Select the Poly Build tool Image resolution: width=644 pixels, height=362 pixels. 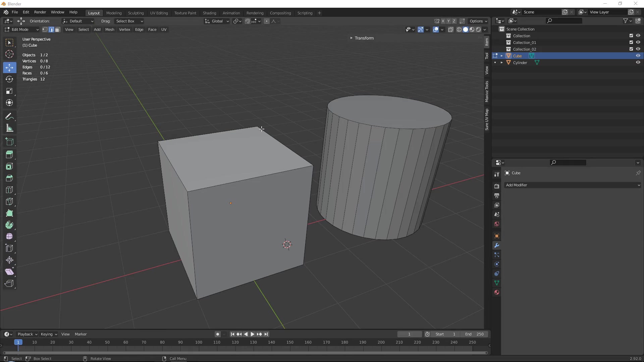[x=9, y=213]
